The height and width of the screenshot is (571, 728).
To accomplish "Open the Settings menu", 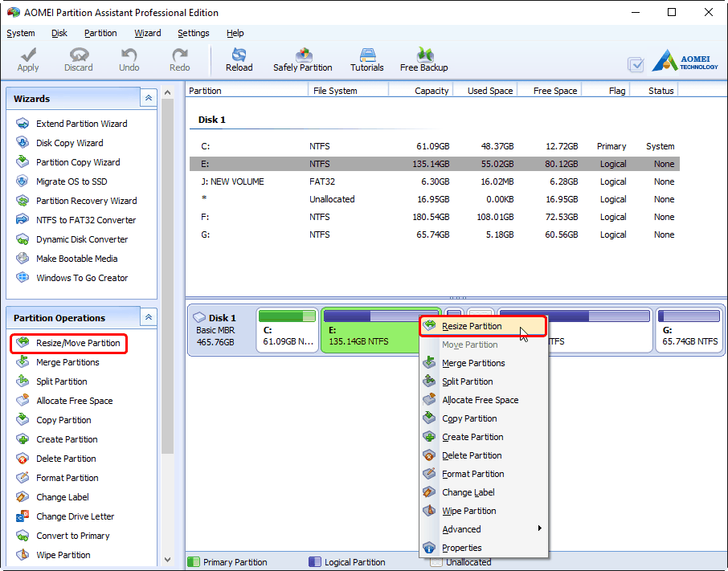I will coord(193,33).
